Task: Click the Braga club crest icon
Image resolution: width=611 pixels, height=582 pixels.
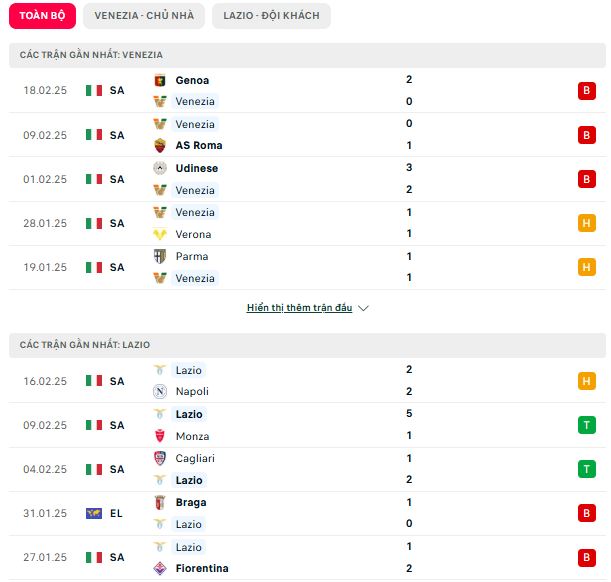Action: click(x=160, y=503)
